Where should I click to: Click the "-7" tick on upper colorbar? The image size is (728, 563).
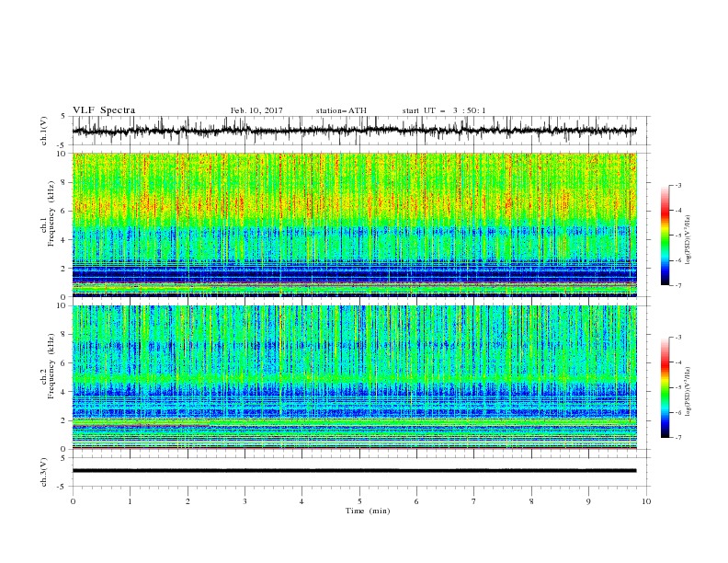[x=678, y=285]
